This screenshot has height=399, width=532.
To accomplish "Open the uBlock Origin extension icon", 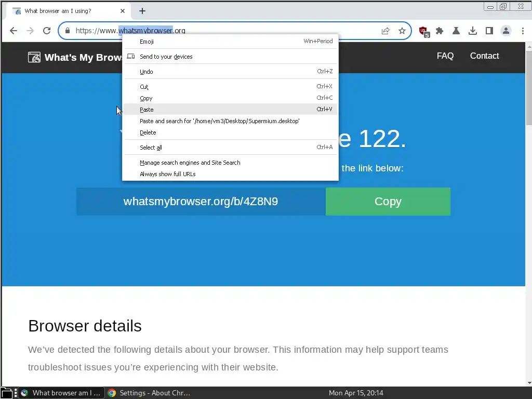I will pyautogui.click(x=424, y=32).
